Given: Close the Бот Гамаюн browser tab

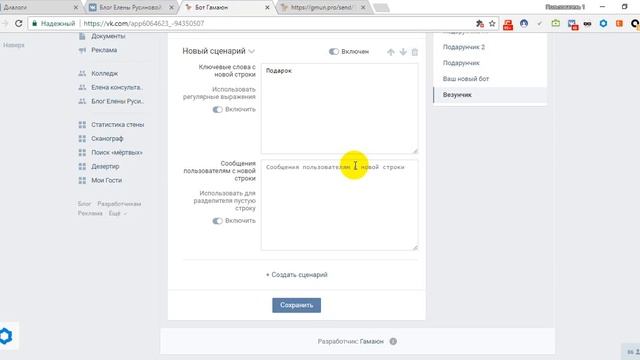Looking at the screenshot, I should [267, 7].
